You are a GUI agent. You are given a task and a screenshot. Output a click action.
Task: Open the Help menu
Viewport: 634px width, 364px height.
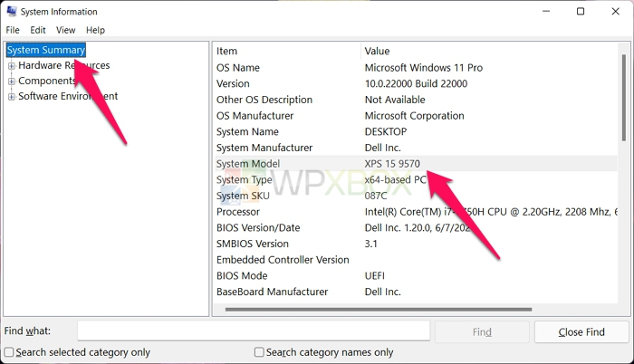[95, 30]
